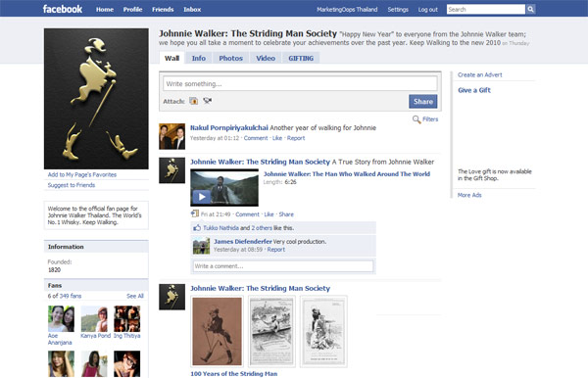Open the third vintage illustration photo
Image resolution: width=588 pixels, height=378 pixels.
point(323,331)
